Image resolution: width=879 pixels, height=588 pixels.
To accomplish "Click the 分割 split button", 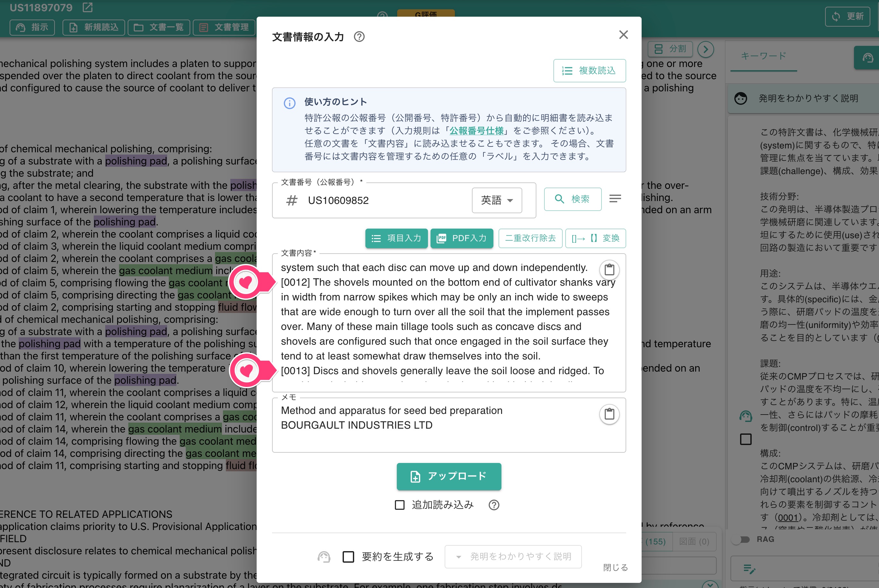I will point(670,49).
